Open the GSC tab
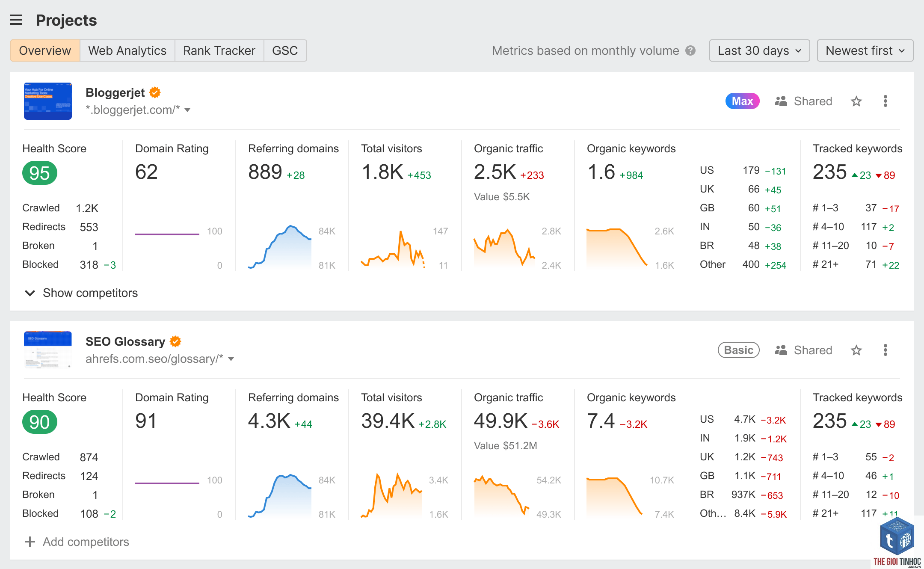Image resolution: width=924 pixels, height=569 pixels. [x=285, y=50]
